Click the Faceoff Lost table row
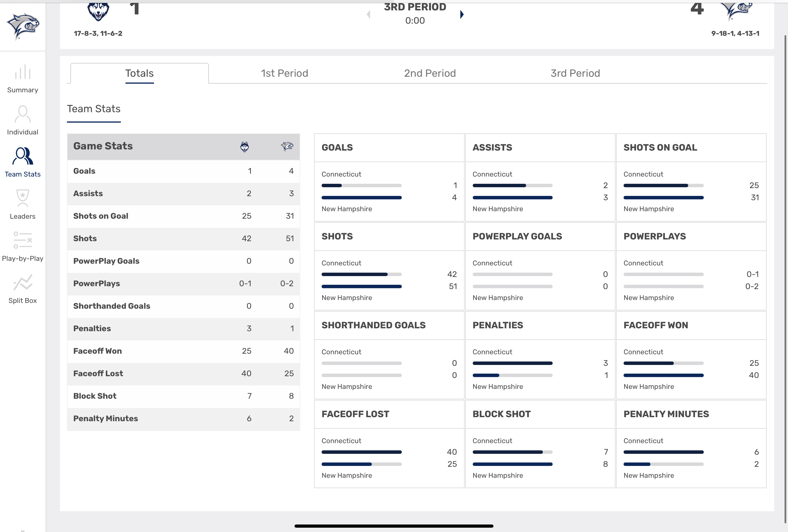This screenshot has height=532, width=788. coord(183,373)
